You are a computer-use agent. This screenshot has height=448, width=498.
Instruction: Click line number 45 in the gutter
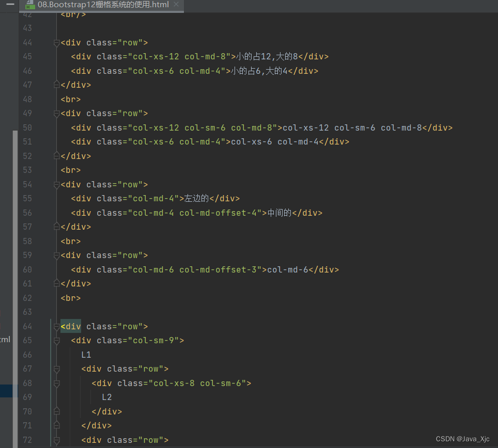tap(27, 56)
